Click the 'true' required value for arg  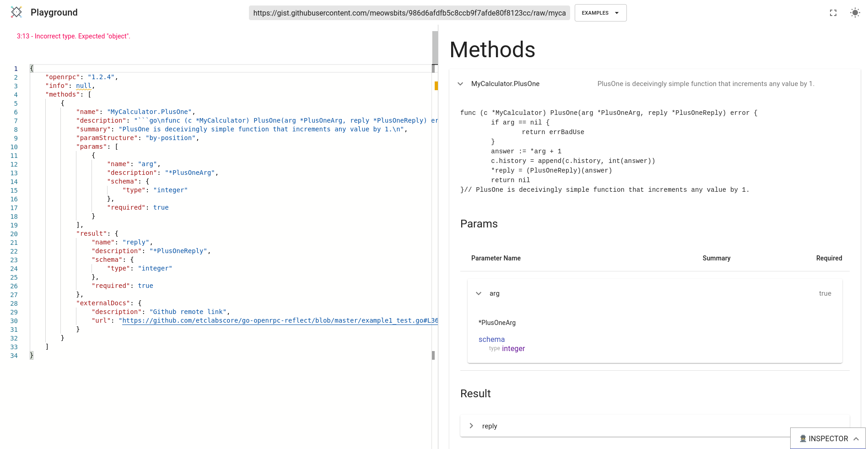[825, 293]
